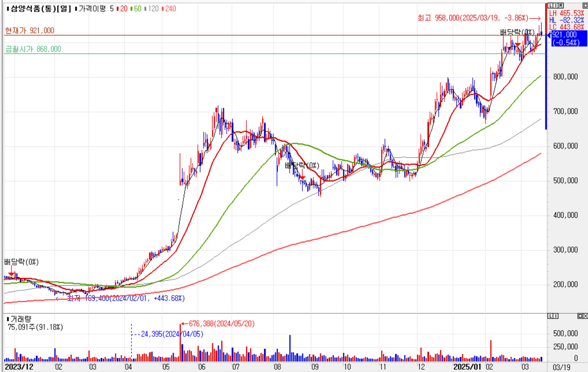Screen dimensions: 588x372
Task: Click the 120-day moving average color legend
Action: pos(152,8)
